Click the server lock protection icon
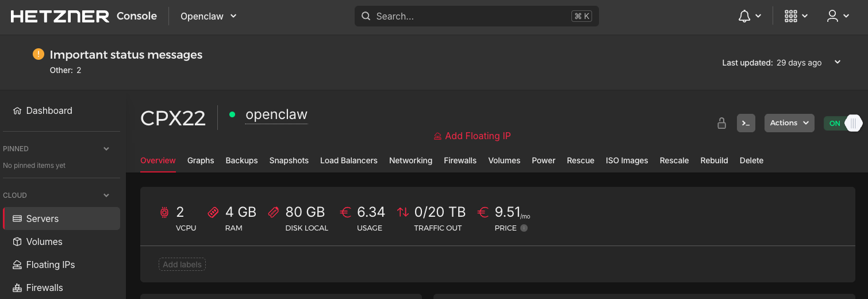 721,123
